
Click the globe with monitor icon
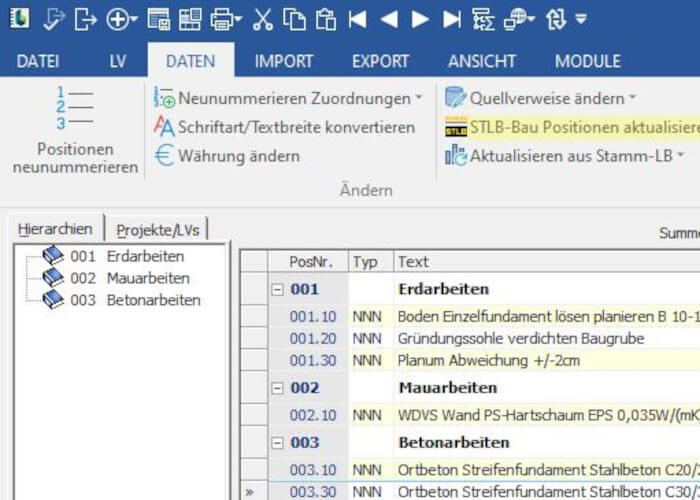tap(515, 20)
